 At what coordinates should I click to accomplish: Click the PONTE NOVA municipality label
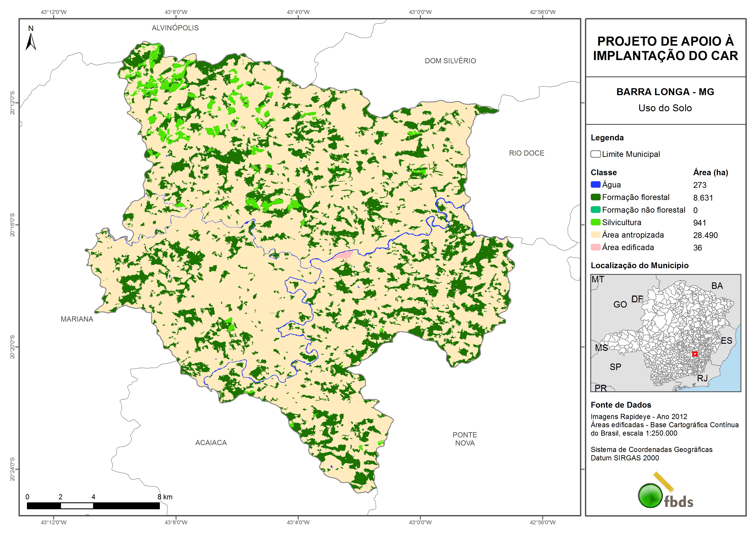point(465,439)
